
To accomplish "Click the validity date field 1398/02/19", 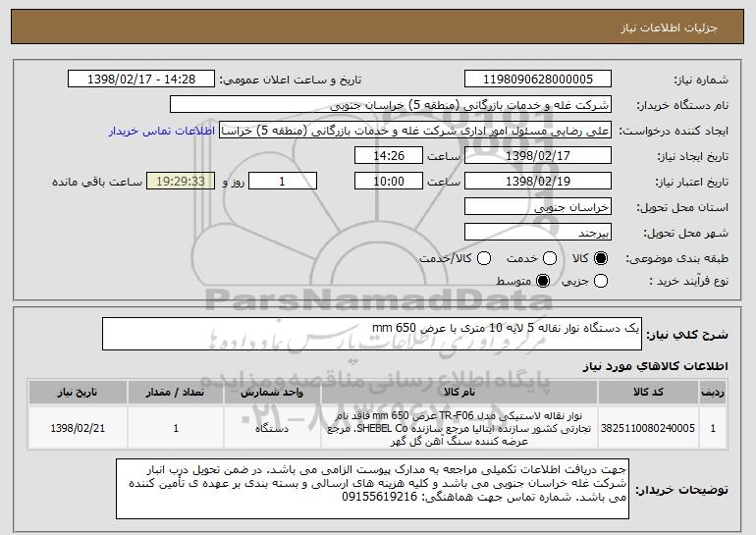I will point(538,182).
